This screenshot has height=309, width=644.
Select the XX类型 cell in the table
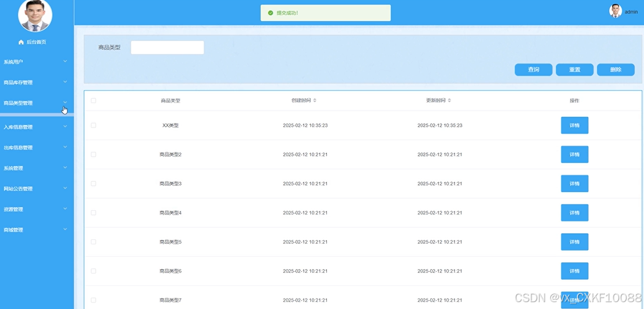(170, 126)
